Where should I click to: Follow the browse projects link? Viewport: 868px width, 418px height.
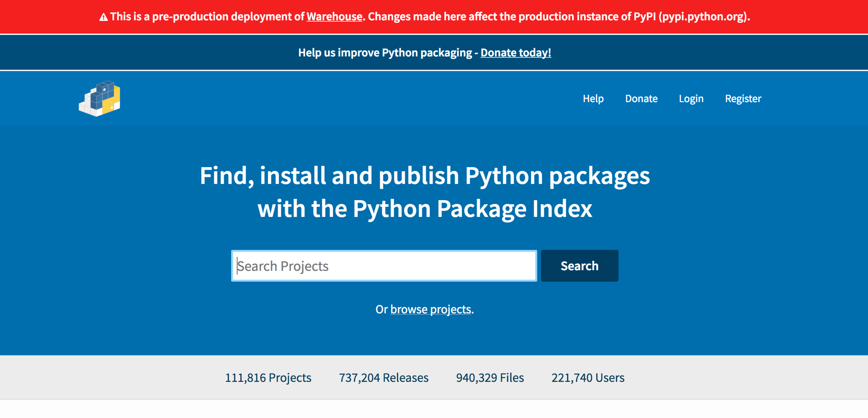431,309
